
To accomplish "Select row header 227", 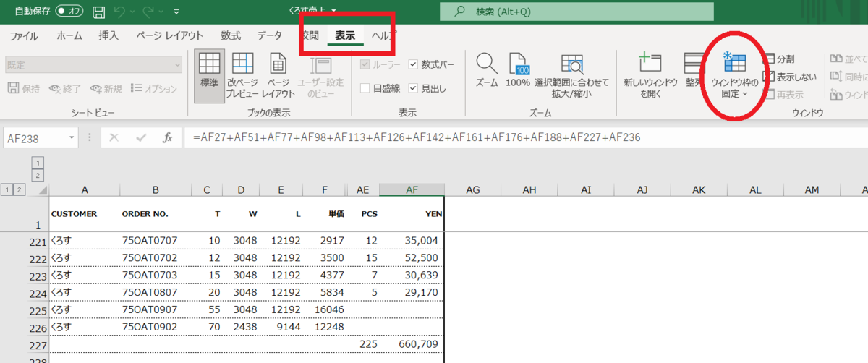I will [38, 344].
